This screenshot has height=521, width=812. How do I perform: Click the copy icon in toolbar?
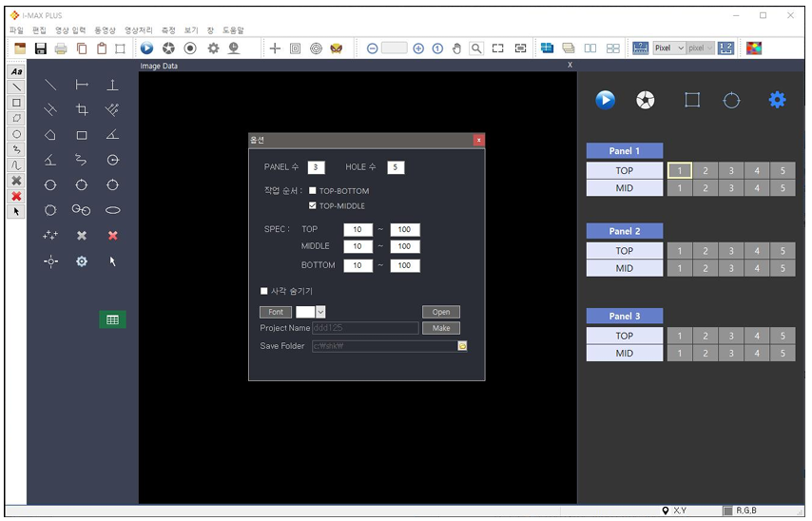pyautogui.click(x=82, y=48)
